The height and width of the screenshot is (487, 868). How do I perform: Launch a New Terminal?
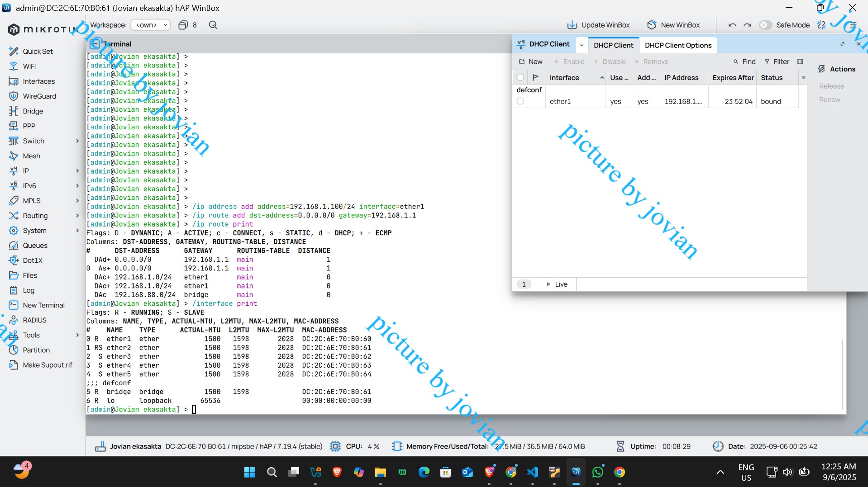click(43, 305)
